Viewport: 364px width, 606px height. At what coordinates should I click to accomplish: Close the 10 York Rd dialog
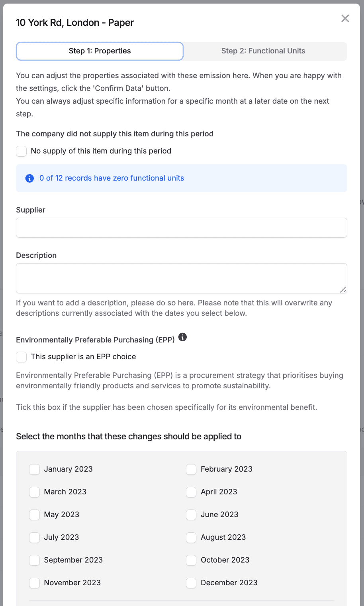tap(345, 18)
